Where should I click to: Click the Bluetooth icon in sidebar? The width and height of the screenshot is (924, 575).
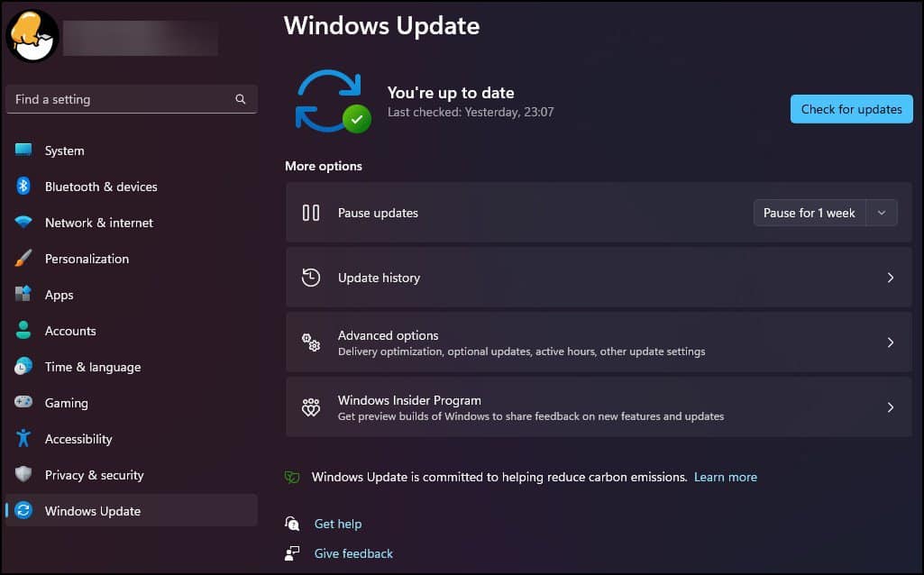[x=23, y=187]
